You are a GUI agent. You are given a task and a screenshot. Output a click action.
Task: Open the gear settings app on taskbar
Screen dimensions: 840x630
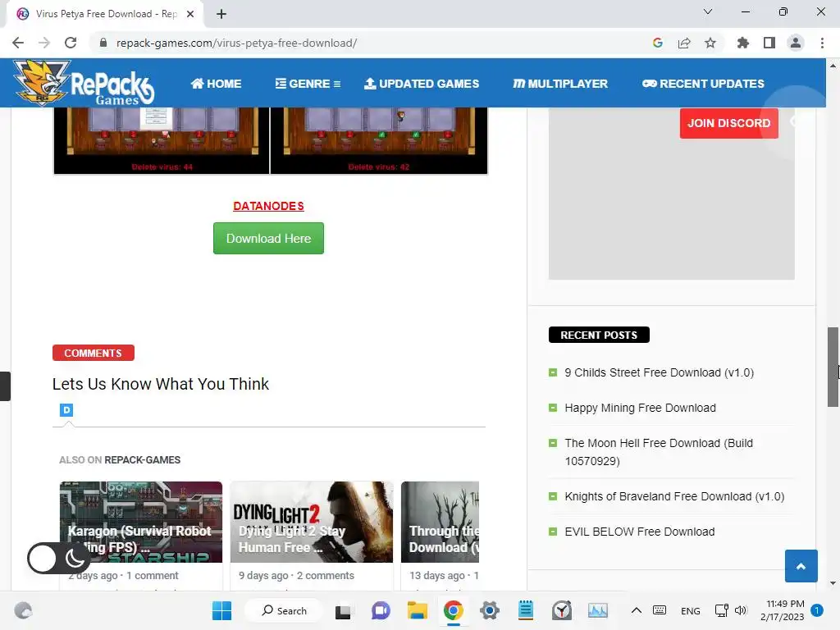(490, 610)
